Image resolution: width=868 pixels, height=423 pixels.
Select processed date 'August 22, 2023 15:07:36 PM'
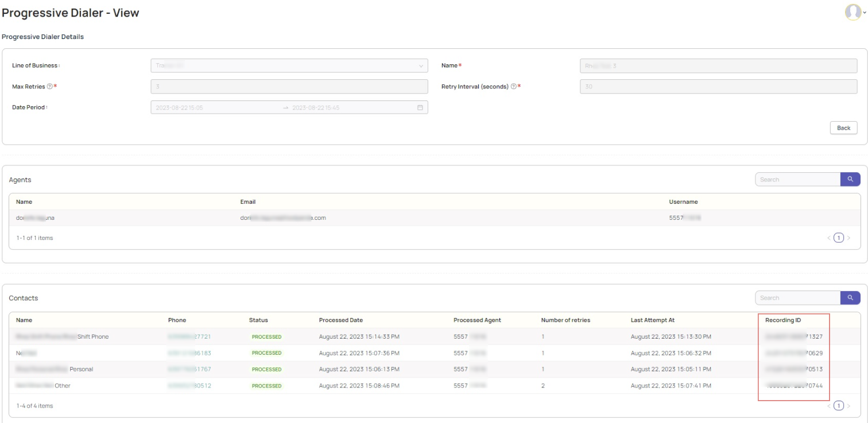(359, 353)
